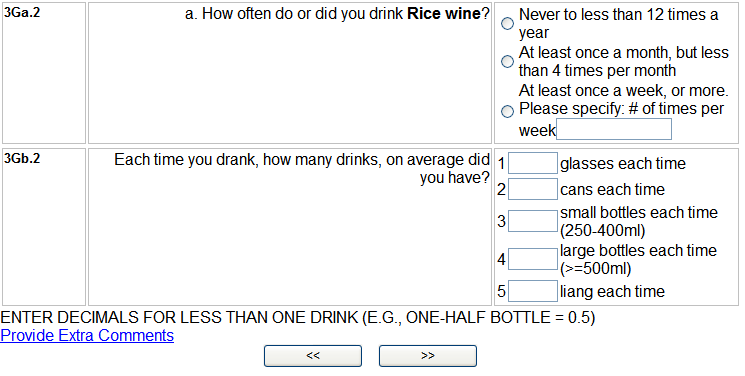Click the times per week text box
The width and height of the screenshot is (745, 376).
click(614, 129)
